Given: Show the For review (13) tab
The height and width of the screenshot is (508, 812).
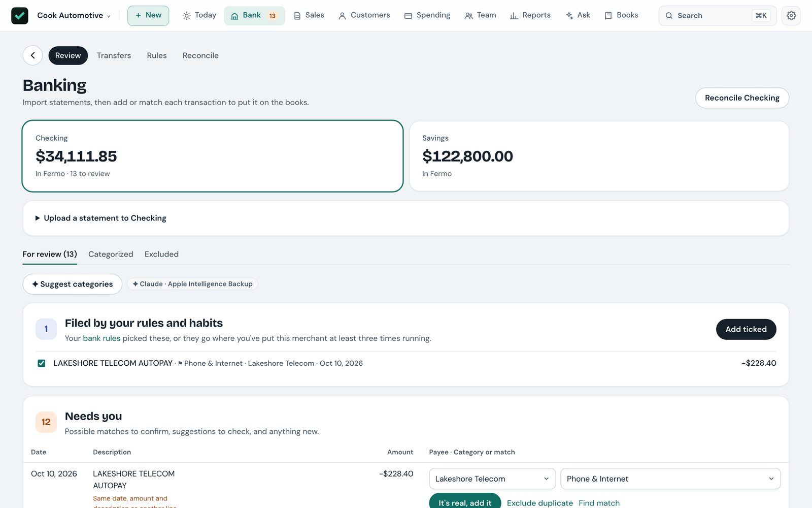Looking at the screenshot, I should point(50,255).
